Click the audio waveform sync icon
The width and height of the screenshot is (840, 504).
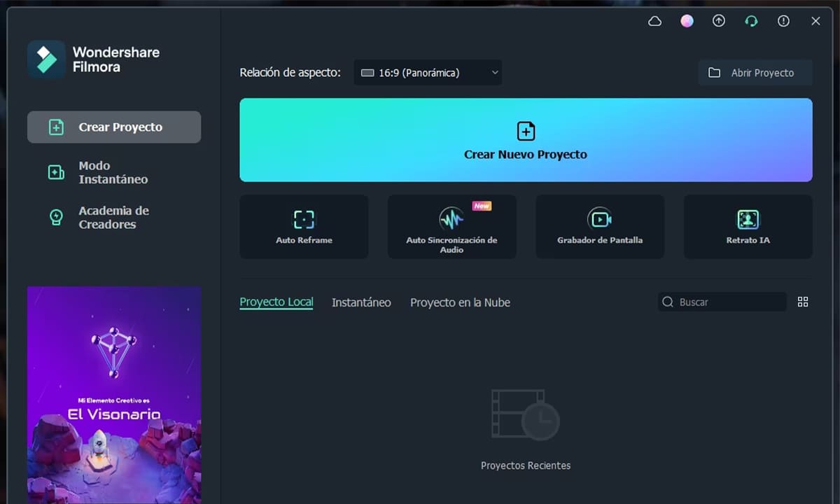click(451, 219)
